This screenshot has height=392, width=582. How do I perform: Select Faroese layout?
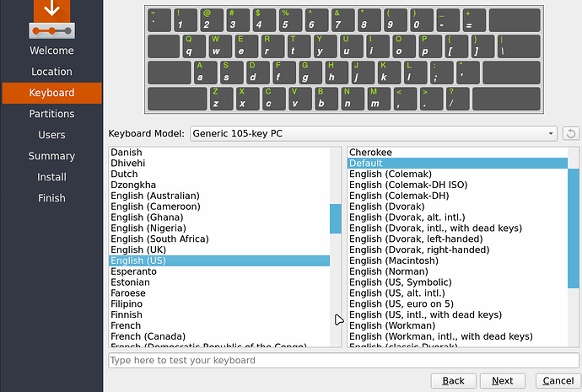(219, 293)
